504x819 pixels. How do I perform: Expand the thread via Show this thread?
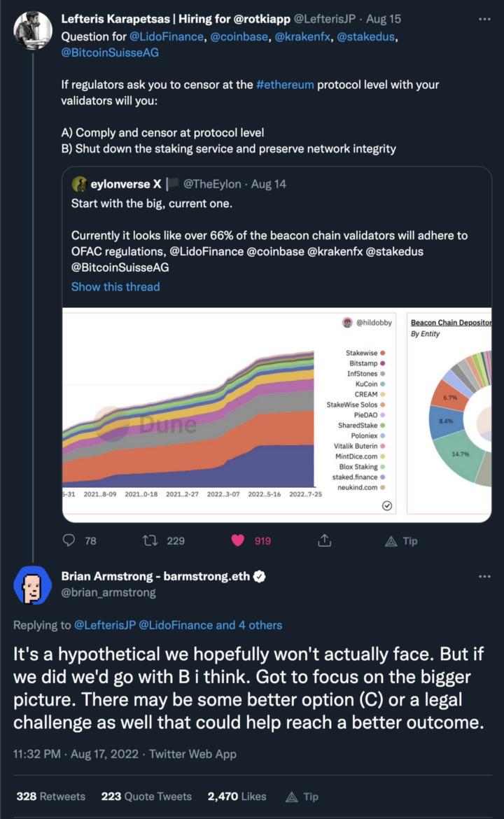coord(114,286)
